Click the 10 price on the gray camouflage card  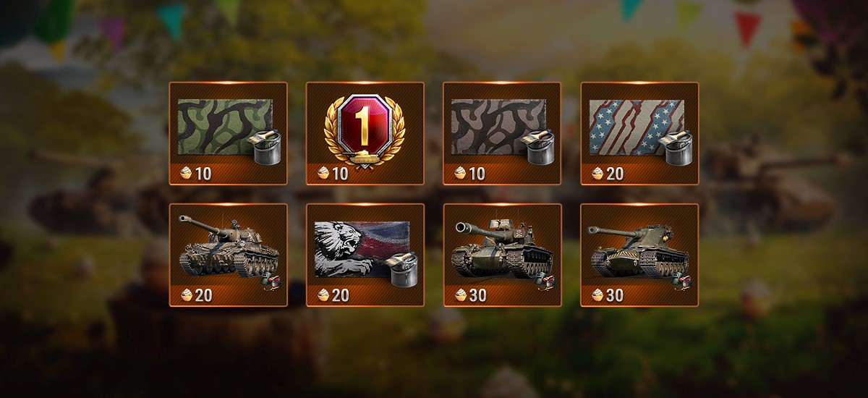[478, 173]
